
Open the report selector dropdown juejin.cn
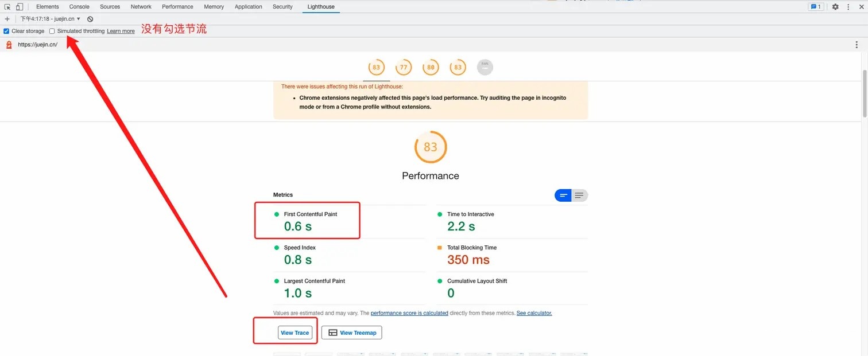pyautogui.click(x=51, y=19)
